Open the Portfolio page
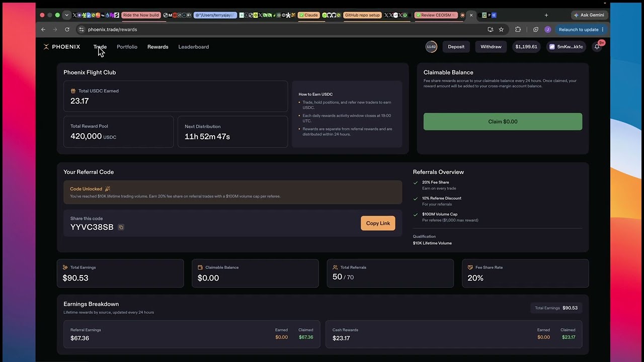 click(x=127, y=47)
